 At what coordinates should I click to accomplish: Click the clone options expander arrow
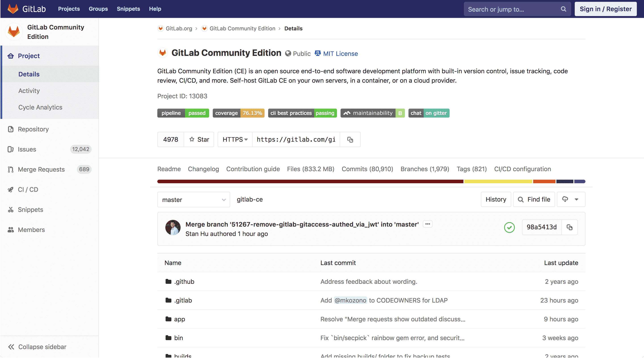point(245,139)
